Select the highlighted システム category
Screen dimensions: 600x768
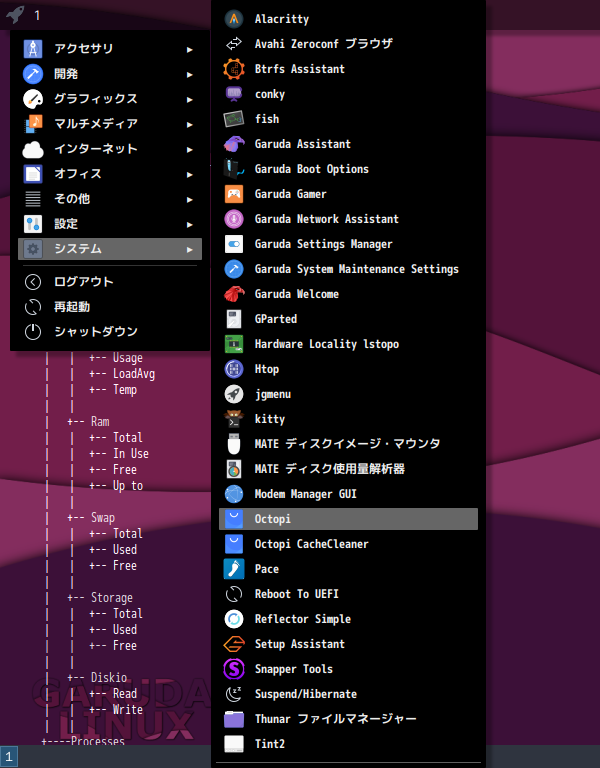[x=110, y=249]
